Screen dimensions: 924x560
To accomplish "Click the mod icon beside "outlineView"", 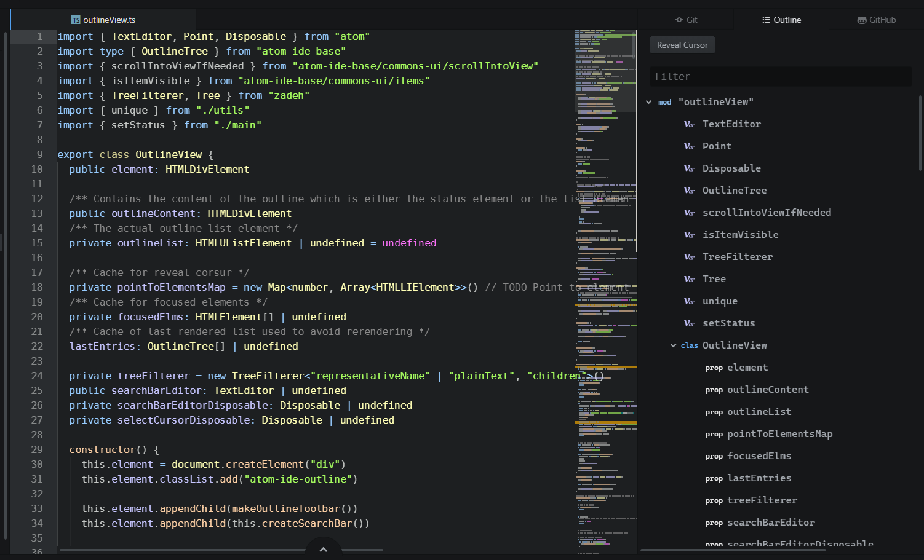I will click(x=665, y=102).
